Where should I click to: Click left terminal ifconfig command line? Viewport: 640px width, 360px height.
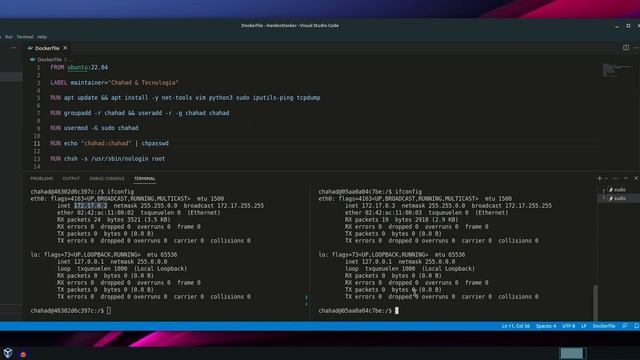(x=82, y=191)
